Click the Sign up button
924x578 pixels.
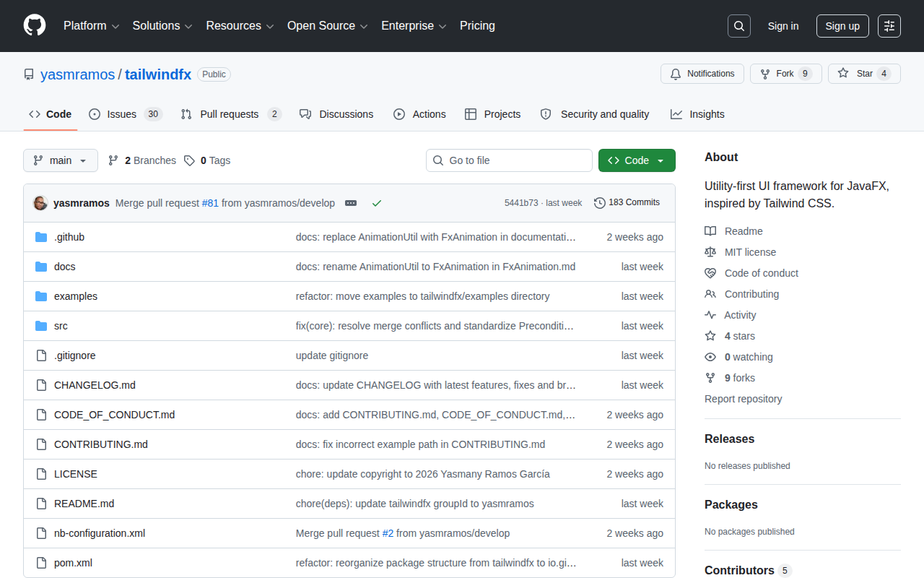[842, 26]
